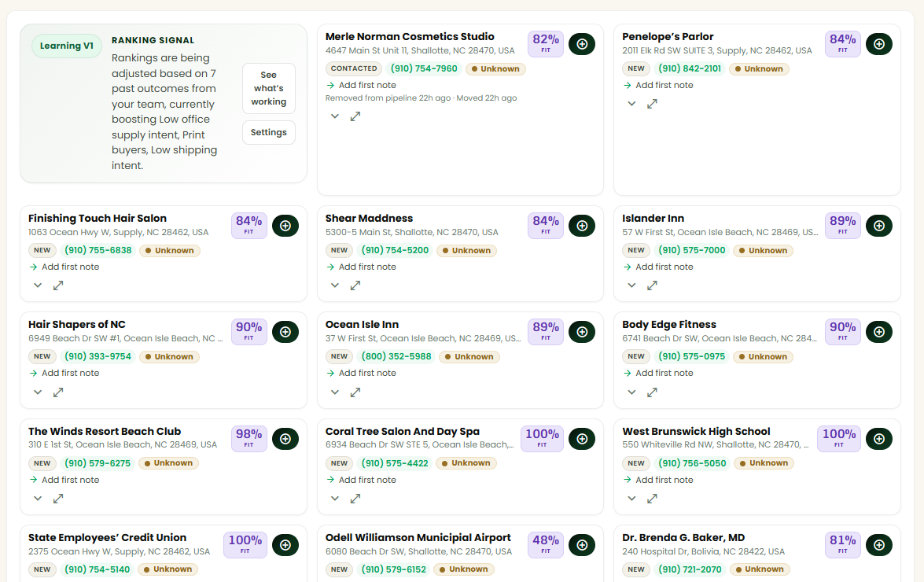Click plus icon for Odell Williamson Municipial Airport

click(582, 545)
